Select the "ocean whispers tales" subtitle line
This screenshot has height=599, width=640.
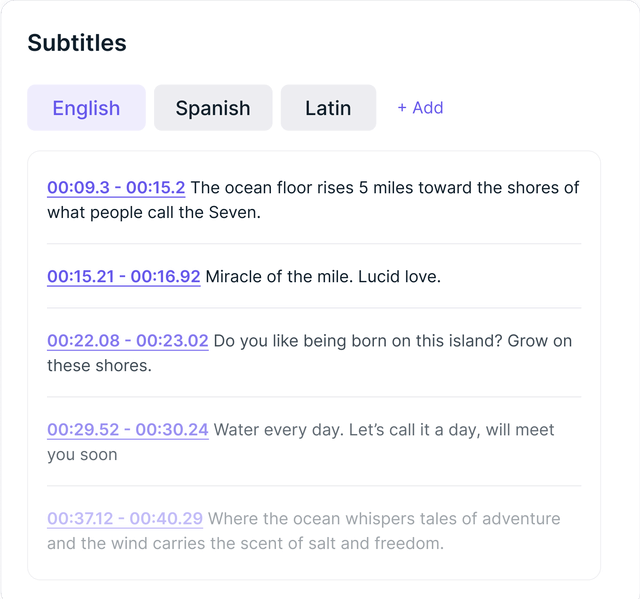tap(384, 519)
